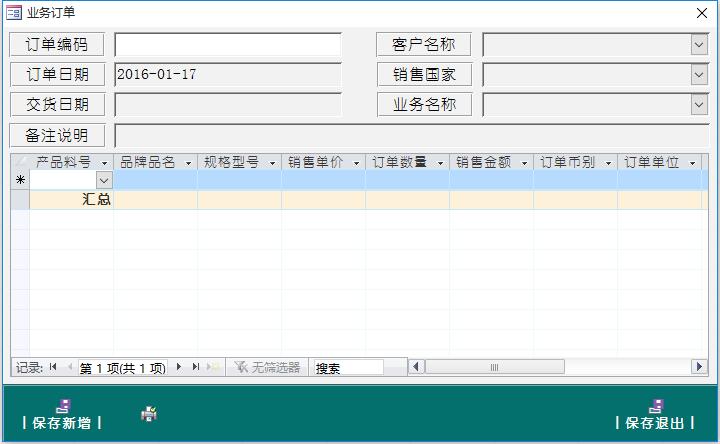Close the 业务订单 window
720x444 pixels.
702,13
